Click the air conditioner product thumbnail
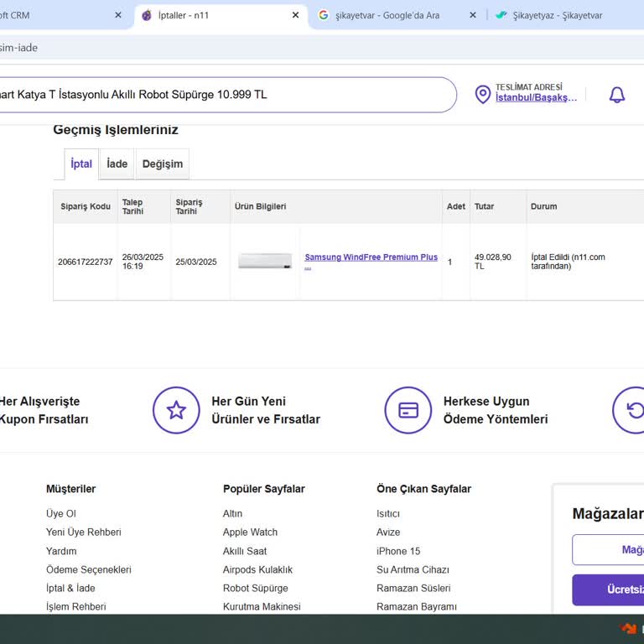Image resolution: width=644 pixels, height=644 pixels. [x=265, y=262]
